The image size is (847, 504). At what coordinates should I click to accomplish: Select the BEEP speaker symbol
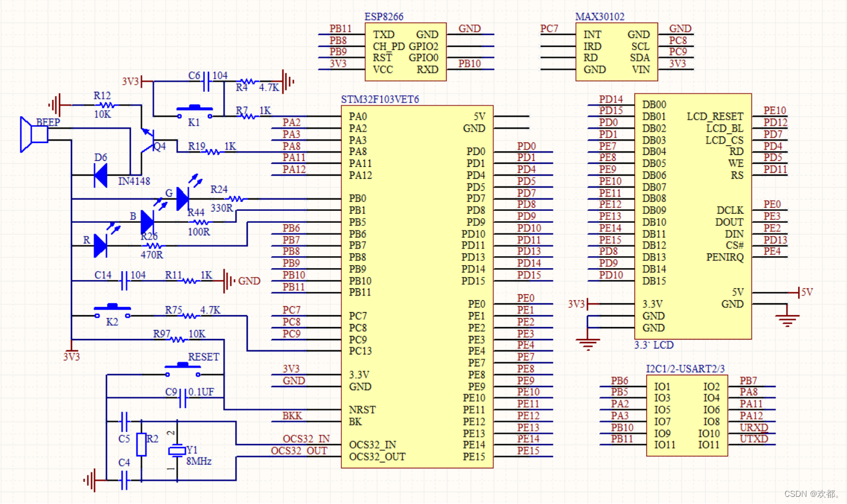[34, 135]
